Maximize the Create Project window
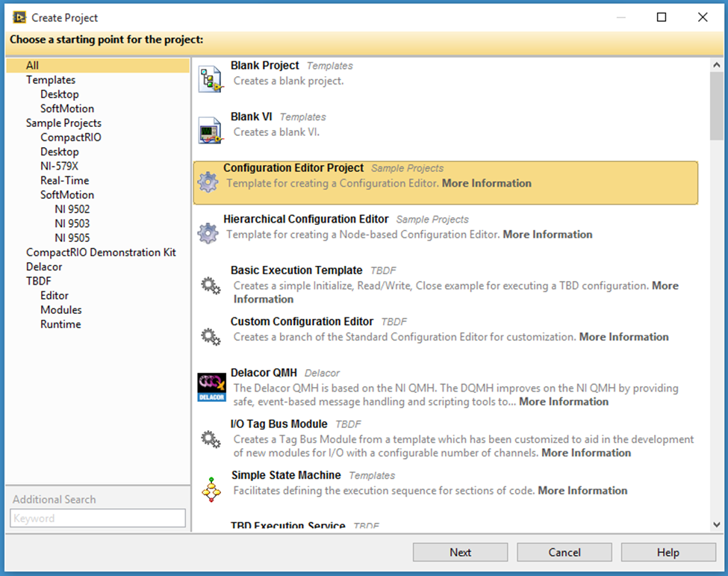This screenshot has width=728, height=576. point(662,17)
